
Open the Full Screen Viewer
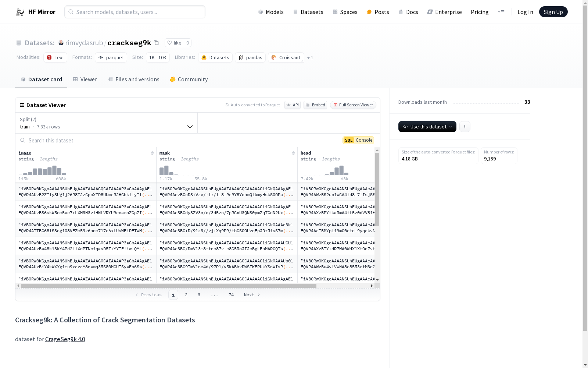click(353, 105)
